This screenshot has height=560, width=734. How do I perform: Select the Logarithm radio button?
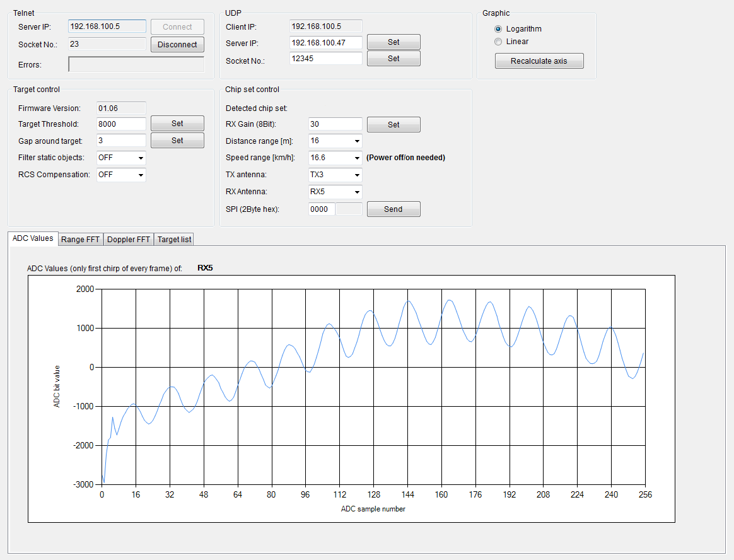click(498, 29)
